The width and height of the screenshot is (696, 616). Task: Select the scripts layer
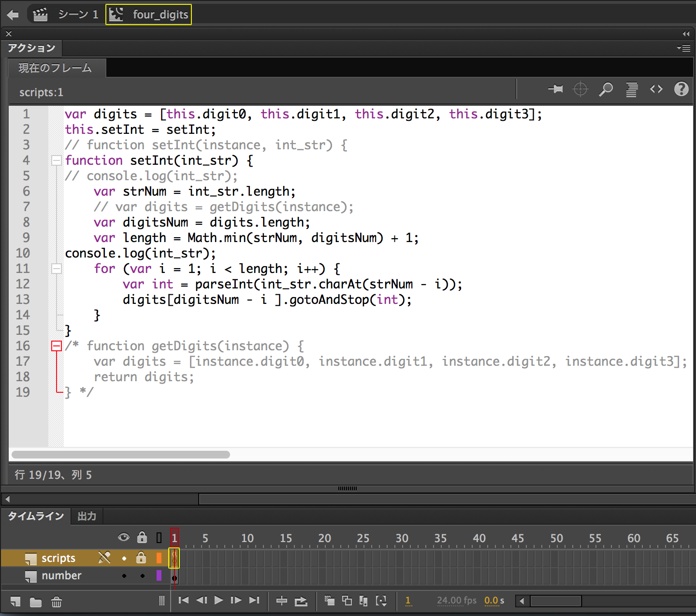[x=58, y=558]
